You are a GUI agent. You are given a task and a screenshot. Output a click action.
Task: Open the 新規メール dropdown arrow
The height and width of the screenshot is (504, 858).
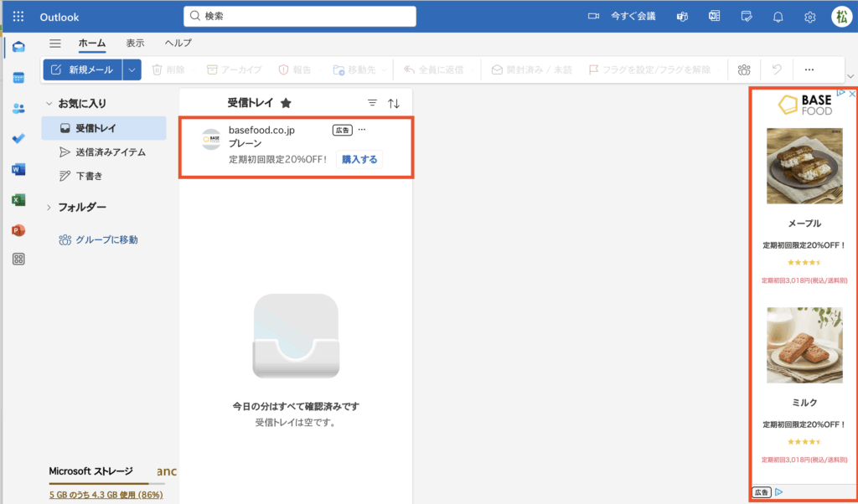pos(132,69)
